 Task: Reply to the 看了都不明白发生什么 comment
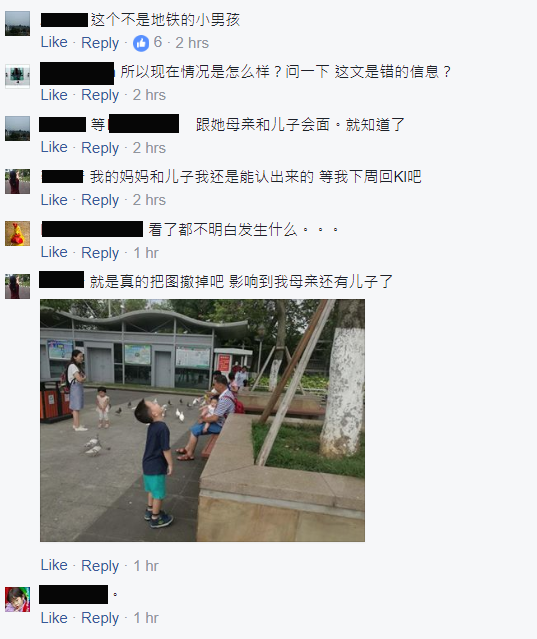click(x=100, y=253)
